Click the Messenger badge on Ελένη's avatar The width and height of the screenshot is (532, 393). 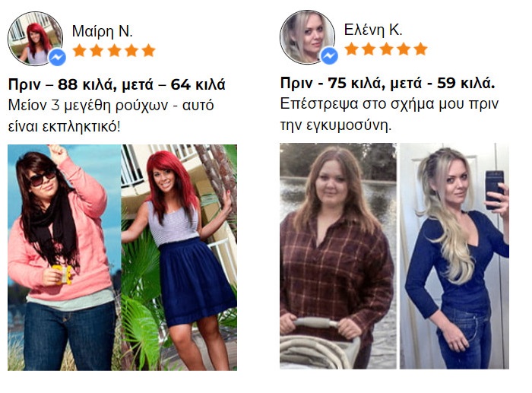point(329,55)
